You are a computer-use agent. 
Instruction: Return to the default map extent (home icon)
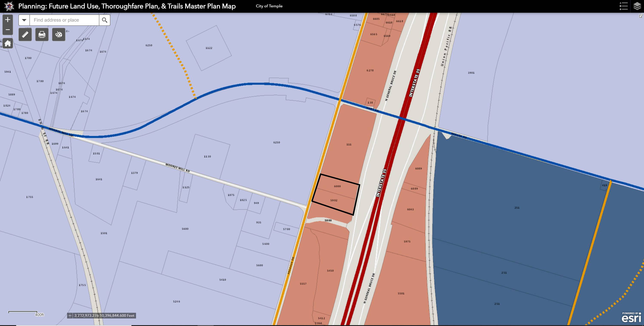click(8, 44)
